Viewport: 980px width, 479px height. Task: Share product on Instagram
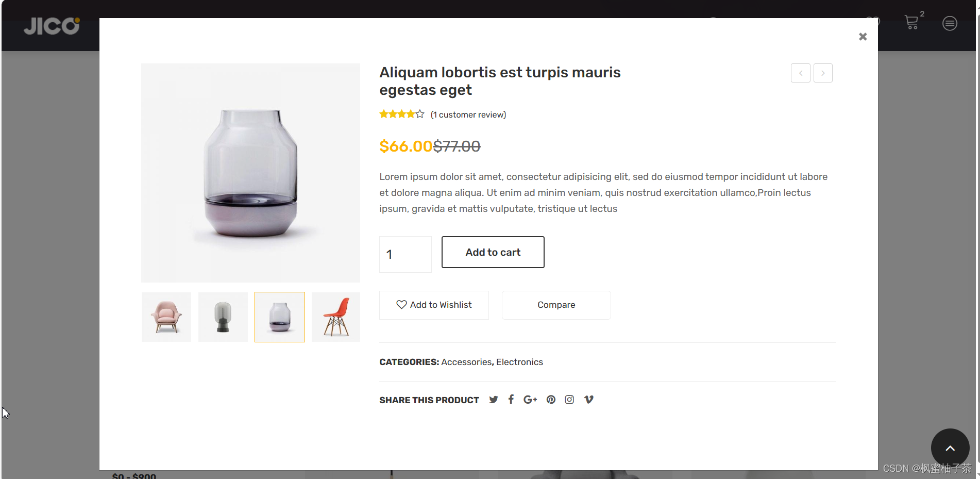pyautogui.click(x=569, y=400)
